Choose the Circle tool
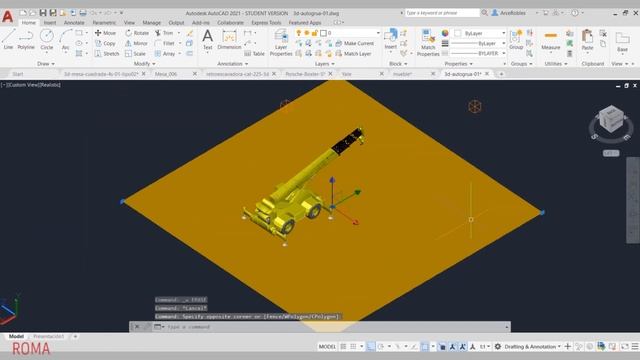This screenshot has height=360, width=640. (47, 39)
